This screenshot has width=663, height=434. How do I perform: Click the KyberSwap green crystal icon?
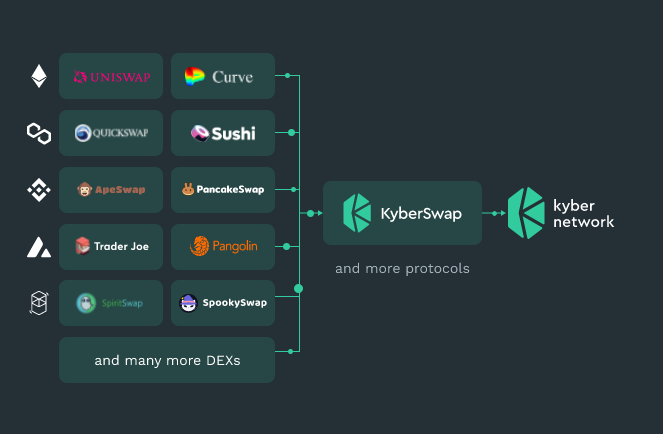point(357,213)
